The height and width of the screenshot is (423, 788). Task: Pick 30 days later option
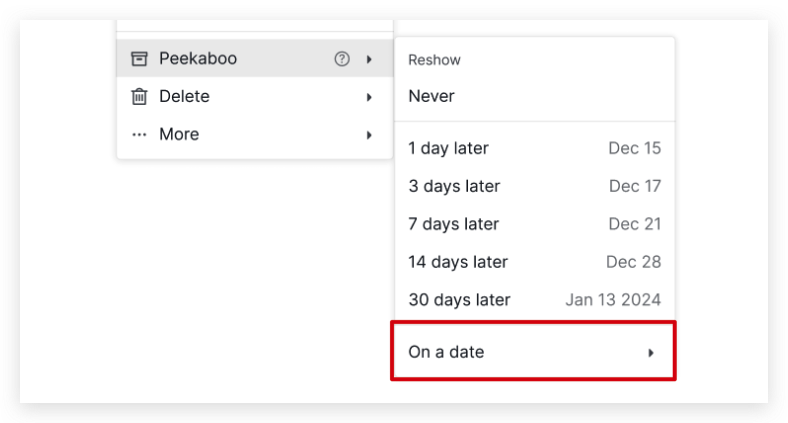[535, 300]
